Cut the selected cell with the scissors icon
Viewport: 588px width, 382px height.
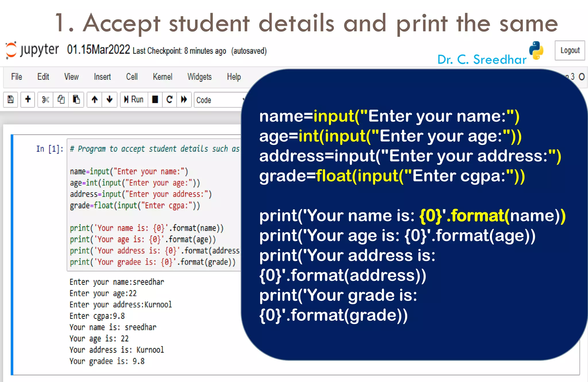[45, 100]
